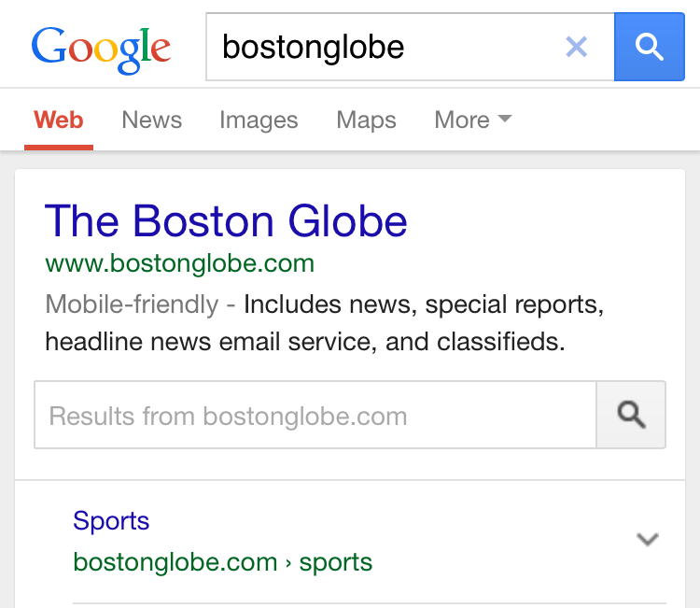This screenshot has height=608, width=700.
Task: Click the snippet line mentioning classifieds
Action: 304,342
